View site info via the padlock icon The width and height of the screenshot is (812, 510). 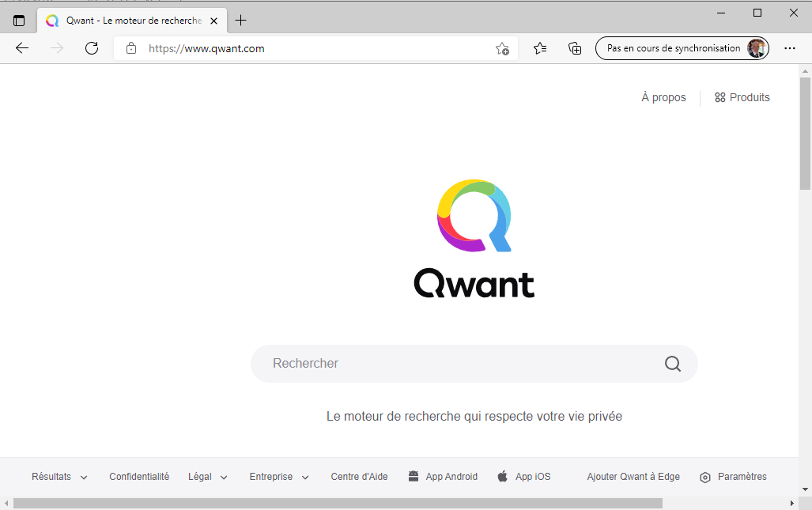click(131, 48)
